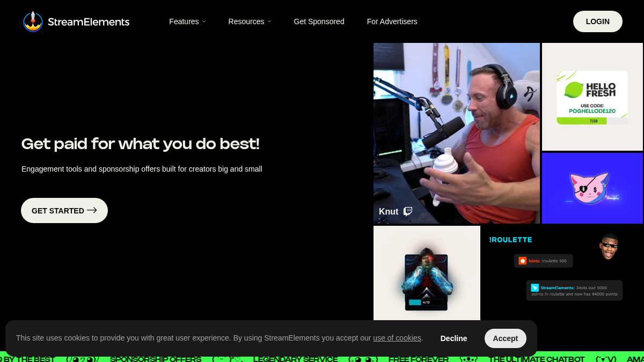The width and height of the screenshot is (644, 362).
Task: Open the For Advertisers page
Action: 392,21
